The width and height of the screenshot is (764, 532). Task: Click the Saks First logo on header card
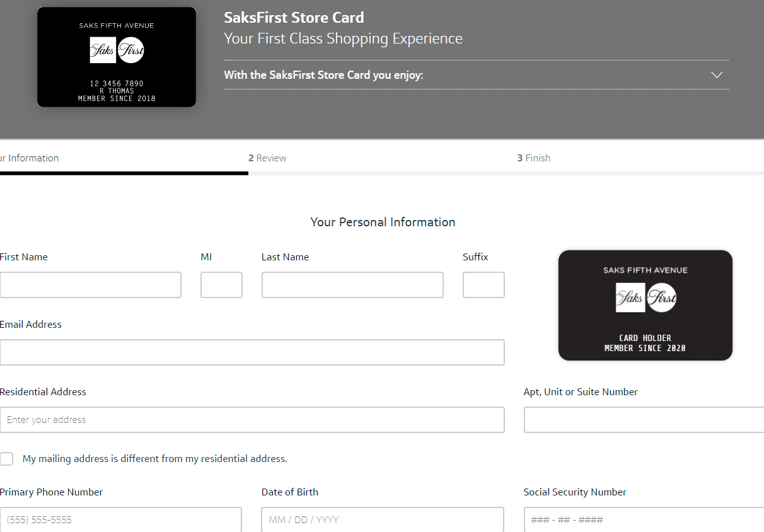pyautogui.click(x=117, y=51)
